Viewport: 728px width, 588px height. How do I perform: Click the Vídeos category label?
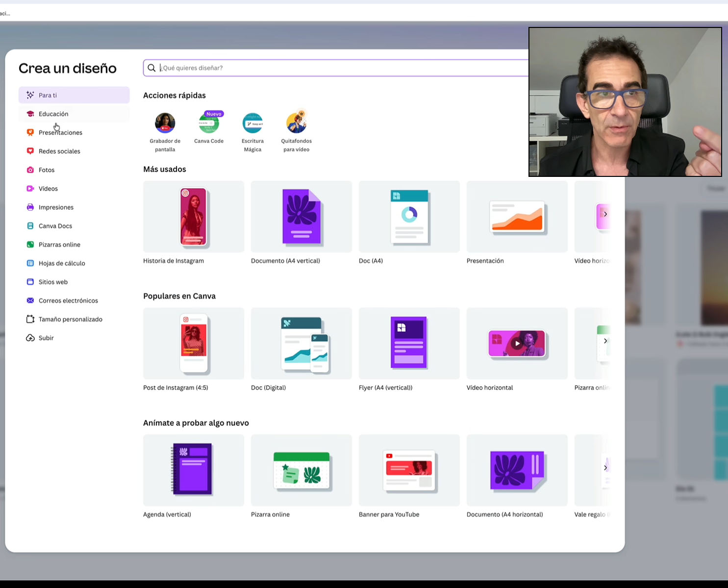[48, 189]
